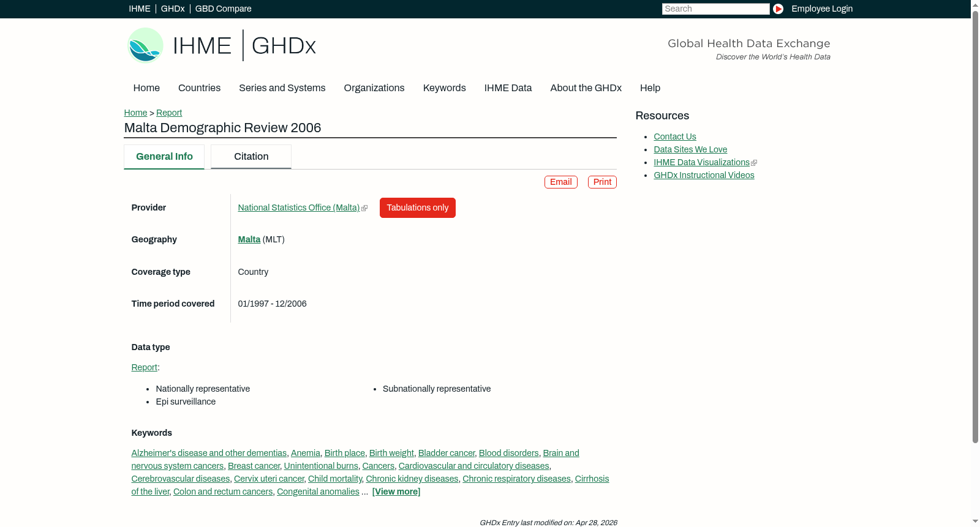Click the page vertical scrollbar thumb
Viewport: 980px width, 527px height.
pyautogui.click(x=975, y=226)
